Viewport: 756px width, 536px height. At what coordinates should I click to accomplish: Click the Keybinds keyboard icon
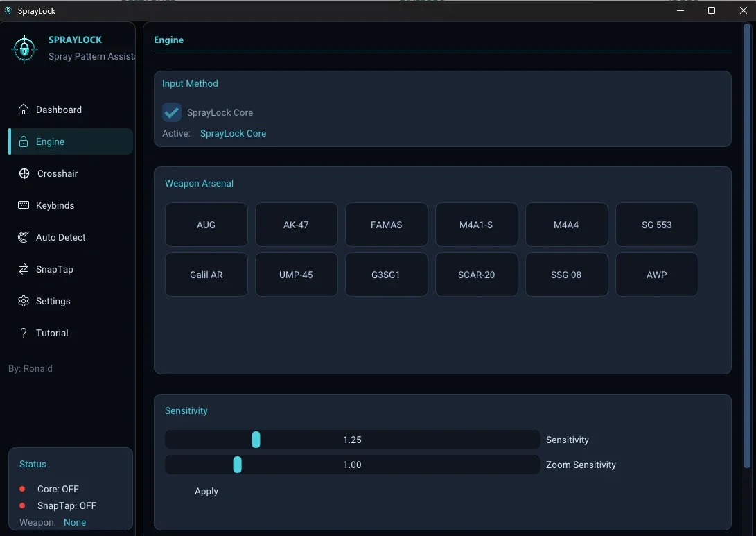[x=24, y=205]
